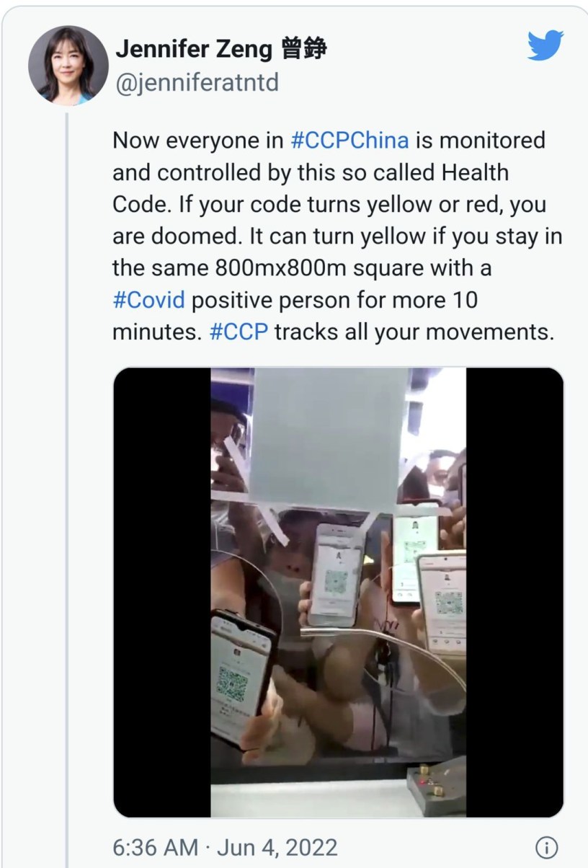Screen dimensions: 588x868
Task: Click the rightmost phone showing a QR code
Action: (x=442, y=602)
